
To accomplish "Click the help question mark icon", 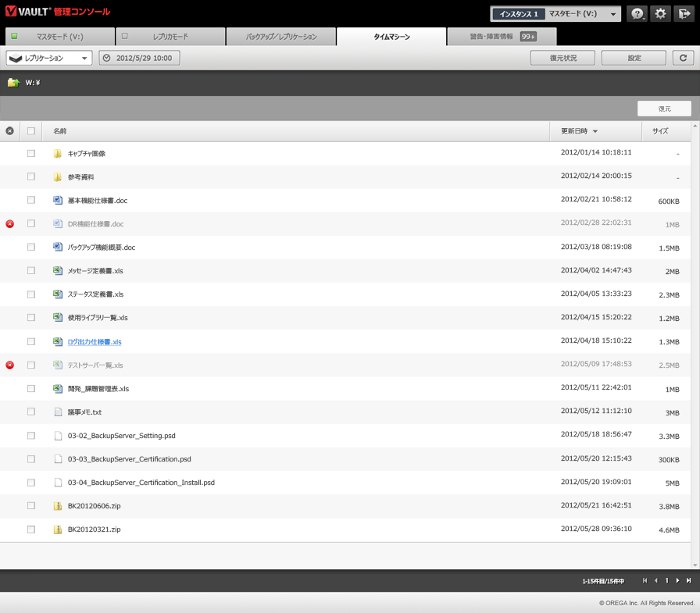I will [x=637, y=13].
